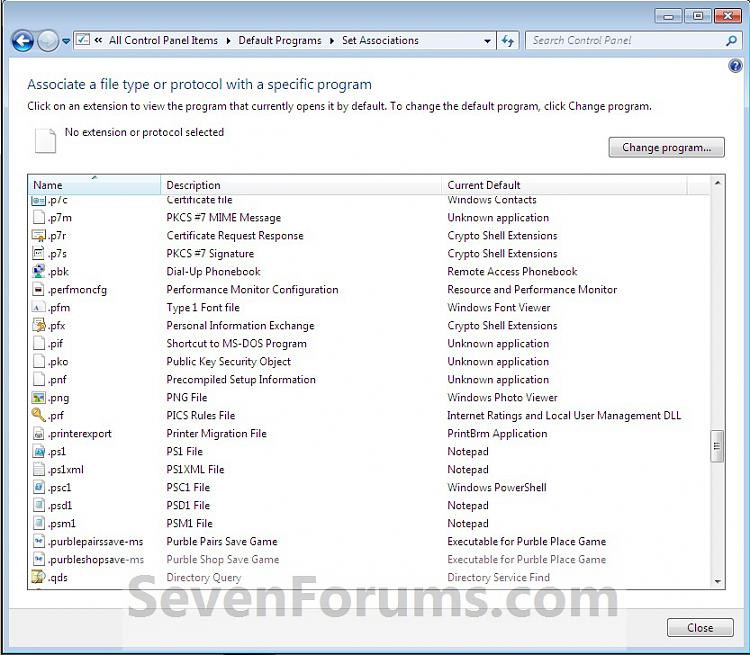
Task: Click the vertical scrollbar thumb
Action: (717, 446)
